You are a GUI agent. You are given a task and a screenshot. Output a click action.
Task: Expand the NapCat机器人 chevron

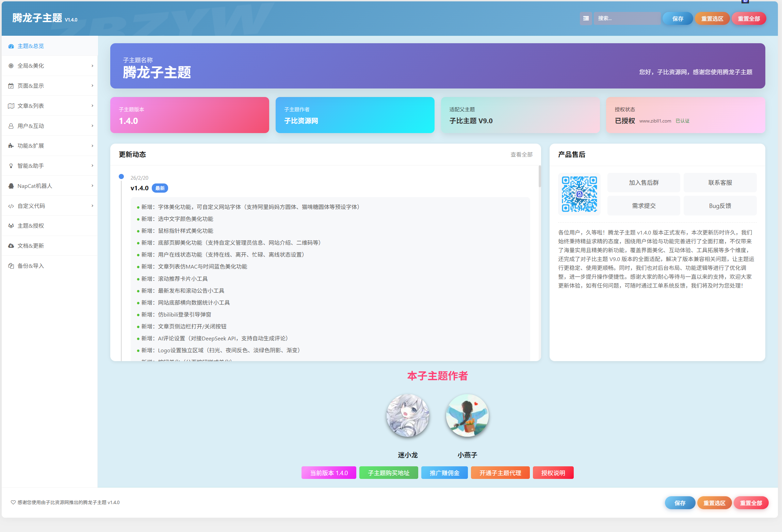pyautogui.click(x=92, y=186)
